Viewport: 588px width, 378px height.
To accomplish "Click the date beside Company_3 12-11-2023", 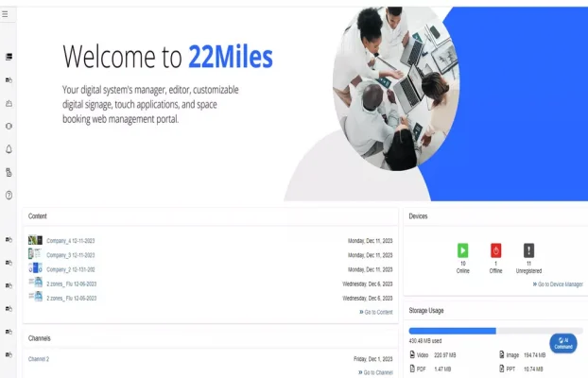I will coord(371,255).
